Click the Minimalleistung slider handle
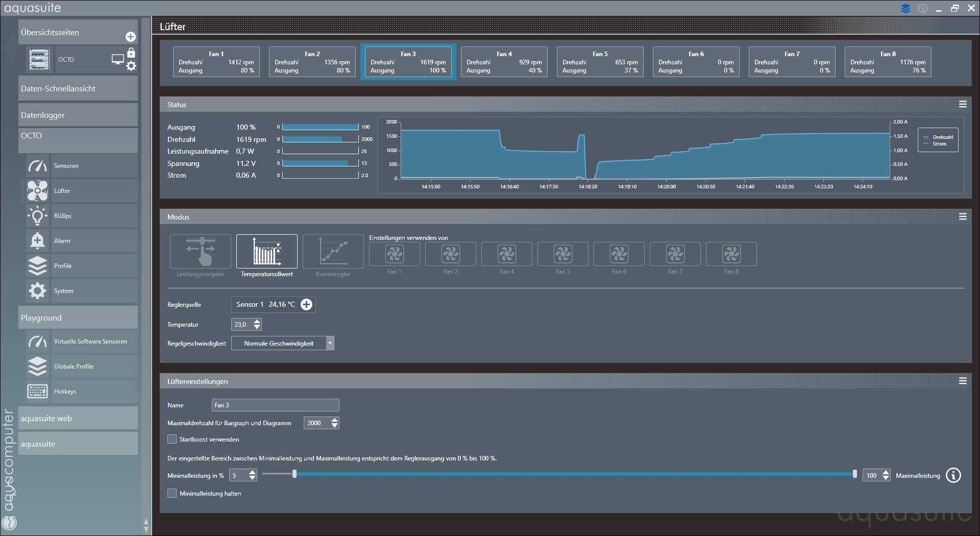 pyautogui.click(x=295, y=474)
